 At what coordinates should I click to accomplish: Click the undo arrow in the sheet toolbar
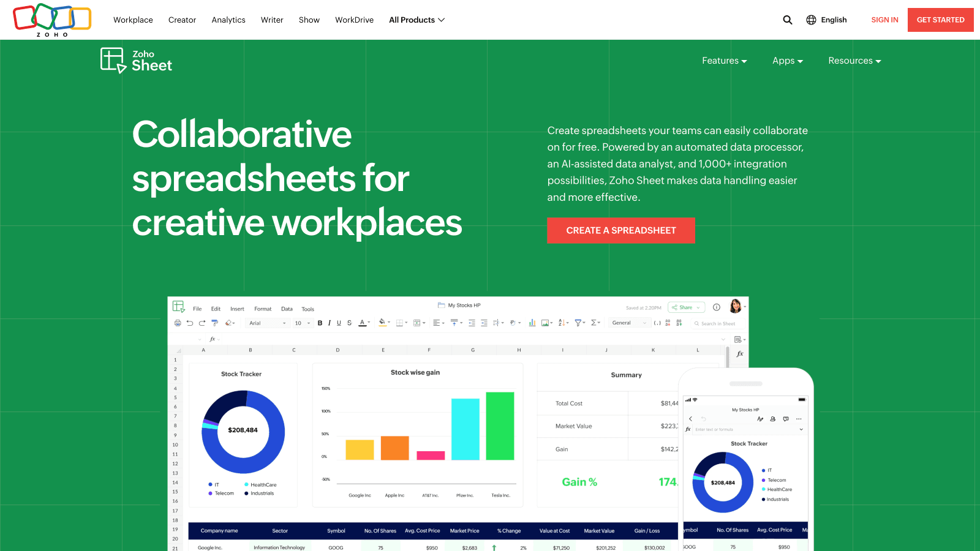pos(190,323)
